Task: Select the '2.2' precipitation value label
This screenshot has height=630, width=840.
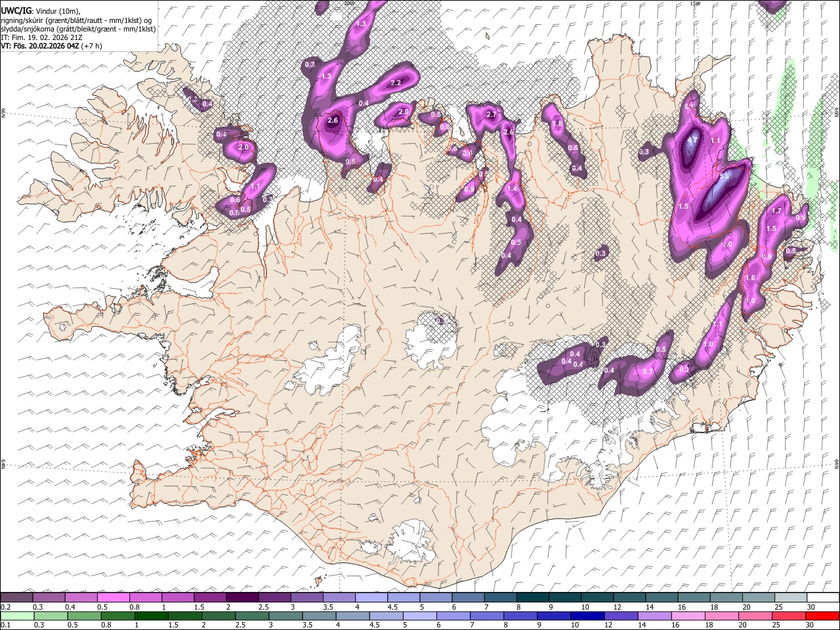Action: pyautogui.click(x=396, y=83)
